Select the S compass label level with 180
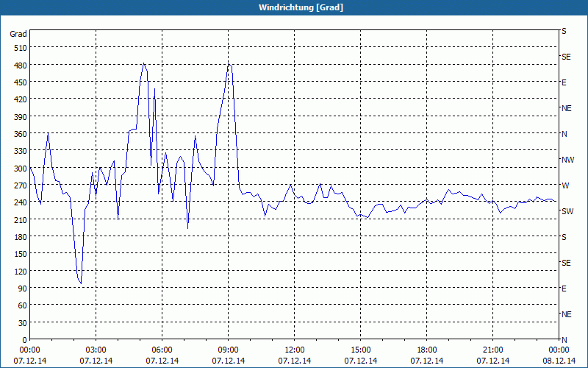The image size is (588, 368). point(564,237)
